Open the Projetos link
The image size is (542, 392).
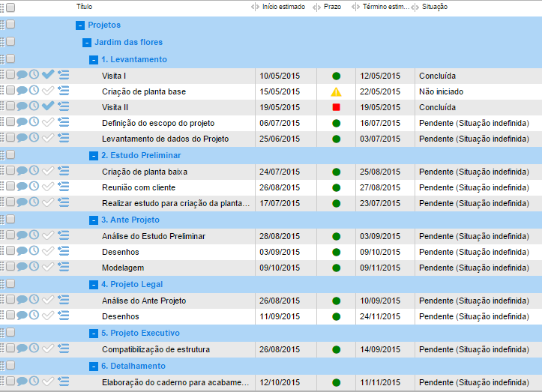click(104, 25)
